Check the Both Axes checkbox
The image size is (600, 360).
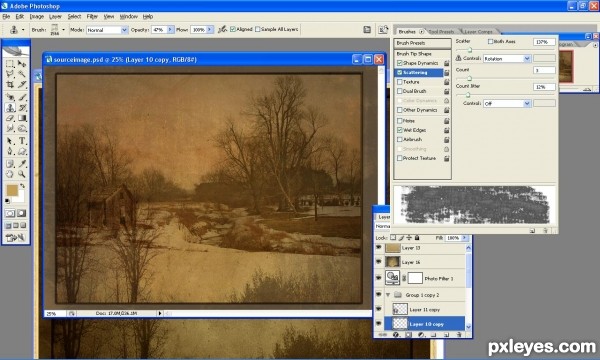click(x=491, y=41)
